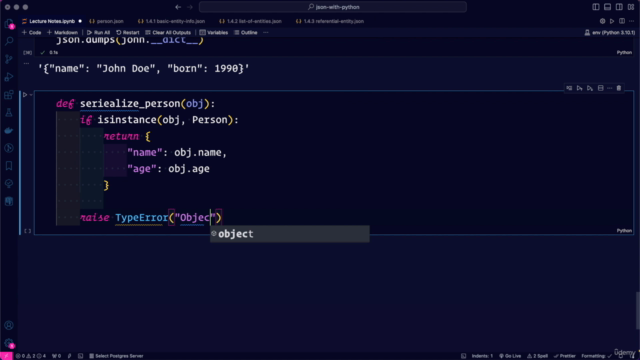The image size is (640, 360).
Task: Open output actions ellipsis beside JSON output
Action: coord(27,63)
